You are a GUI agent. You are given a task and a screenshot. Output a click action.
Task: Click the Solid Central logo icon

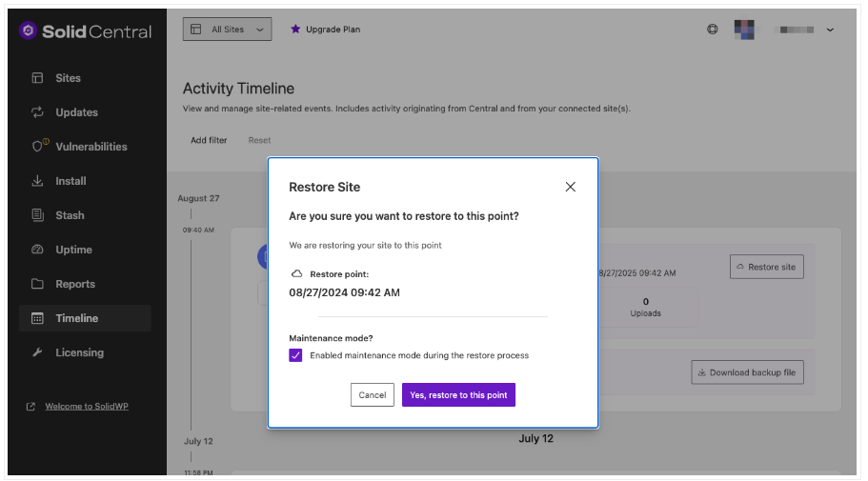pyautogui.click(x=29, y=30)
